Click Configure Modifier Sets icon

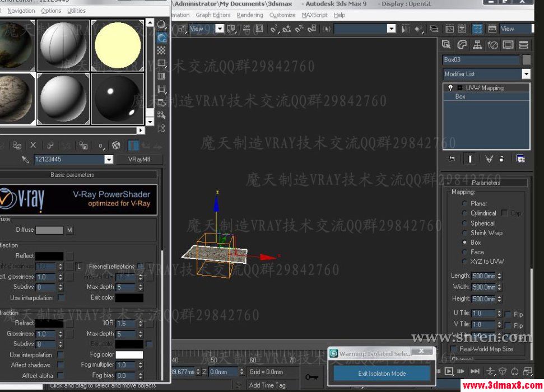click(520, 158)
